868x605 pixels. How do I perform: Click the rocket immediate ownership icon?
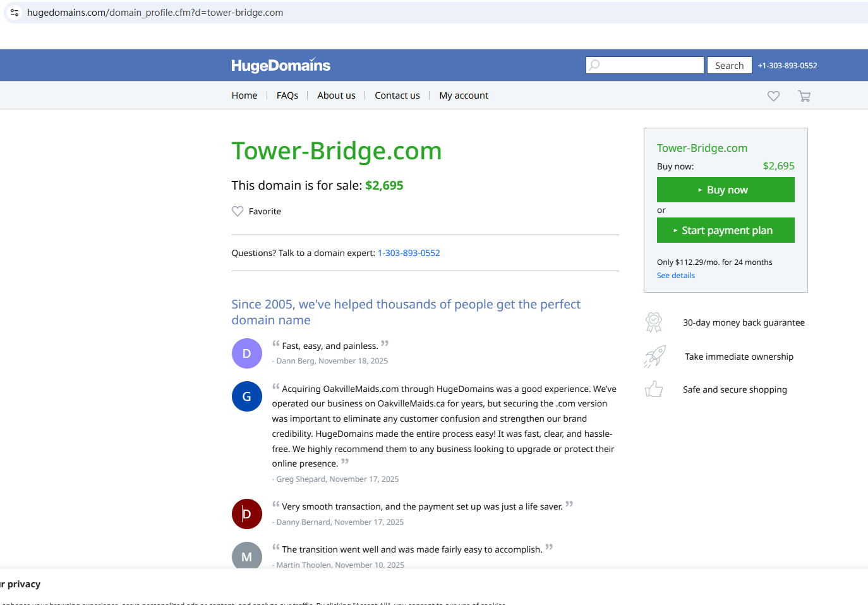click(x=654, y=357)
